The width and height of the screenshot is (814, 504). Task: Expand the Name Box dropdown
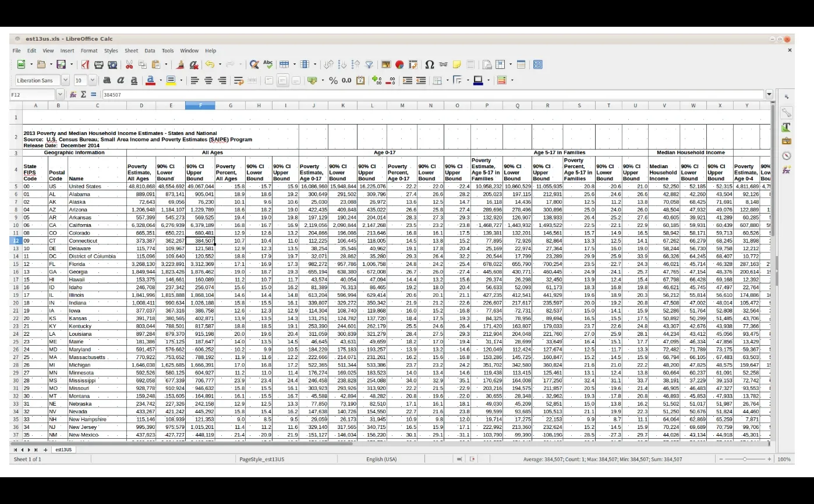coord(60,94)
